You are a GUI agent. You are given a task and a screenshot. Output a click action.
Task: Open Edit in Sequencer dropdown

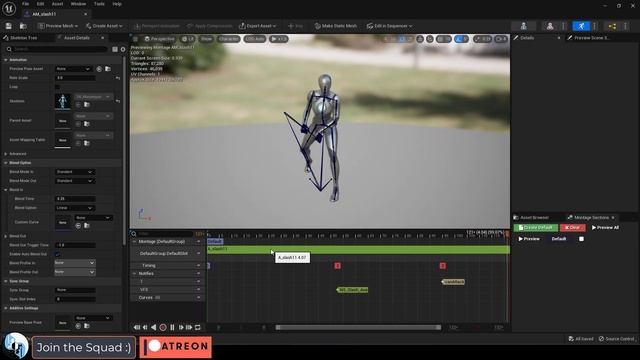coord(389,26)
